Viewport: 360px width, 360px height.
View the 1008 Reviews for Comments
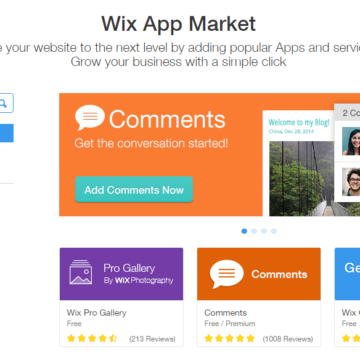[288, 339]
